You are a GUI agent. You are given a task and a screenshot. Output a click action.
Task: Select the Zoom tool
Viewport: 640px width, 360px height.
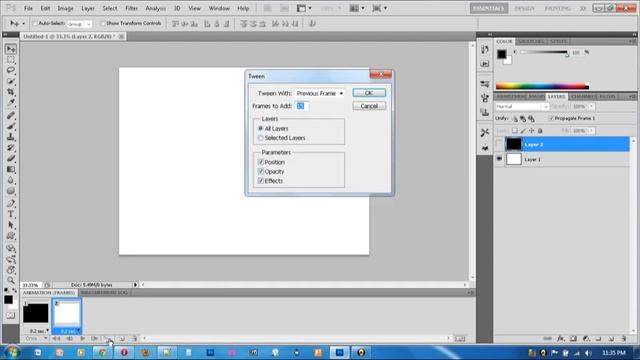coord(11,280)
